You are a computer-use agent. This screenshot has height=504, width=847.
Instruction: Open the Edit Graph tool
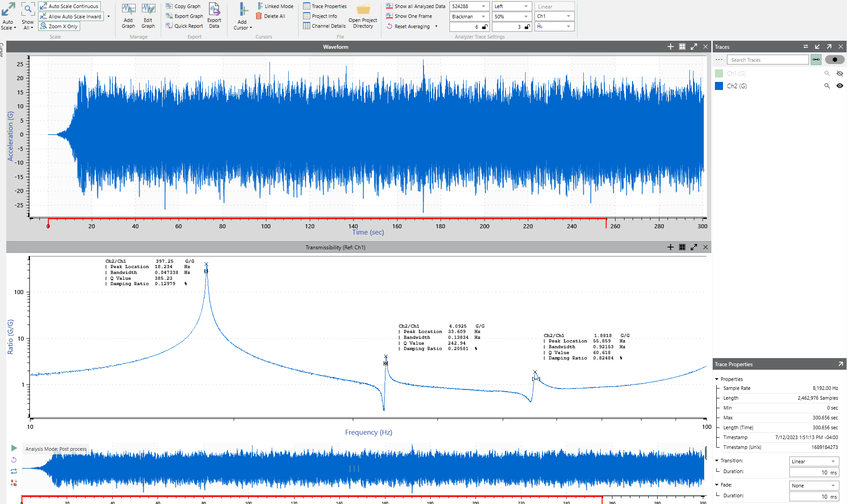[148, 16]
